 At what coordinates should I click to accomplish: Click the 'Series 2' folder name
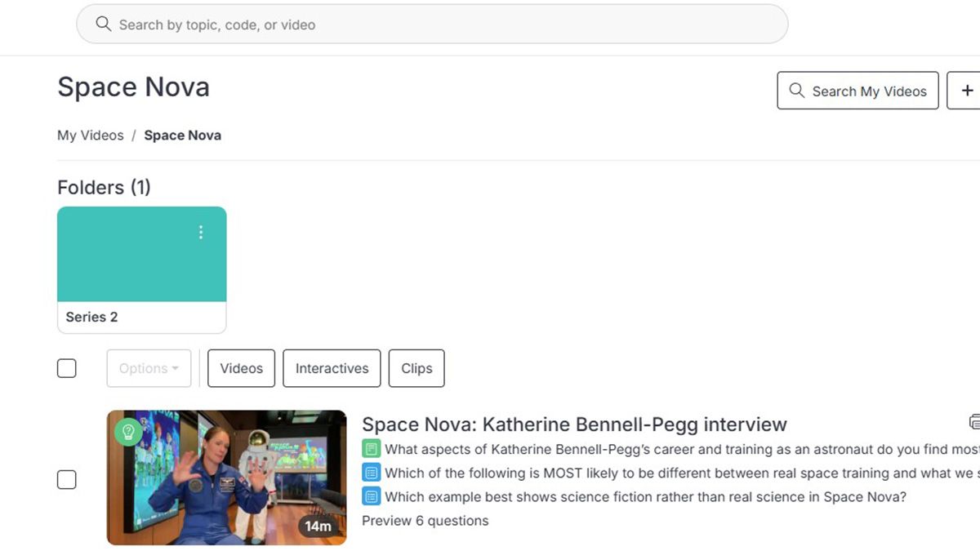tap(92, 317)
